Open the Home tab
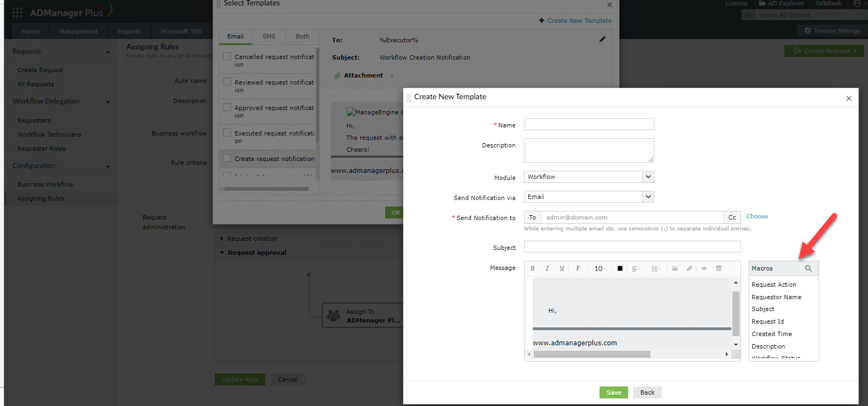Screen dimensions: 868x406 (x=30, y=31)
